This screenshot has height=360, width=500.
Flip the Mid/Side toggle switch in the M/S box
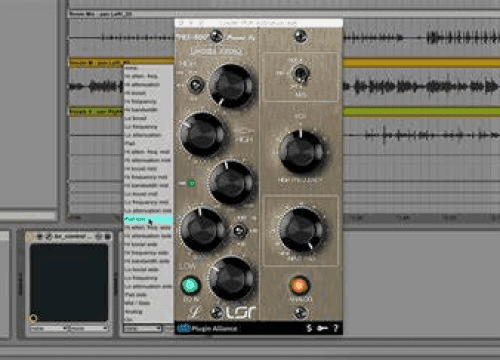[x=301, y=73]
